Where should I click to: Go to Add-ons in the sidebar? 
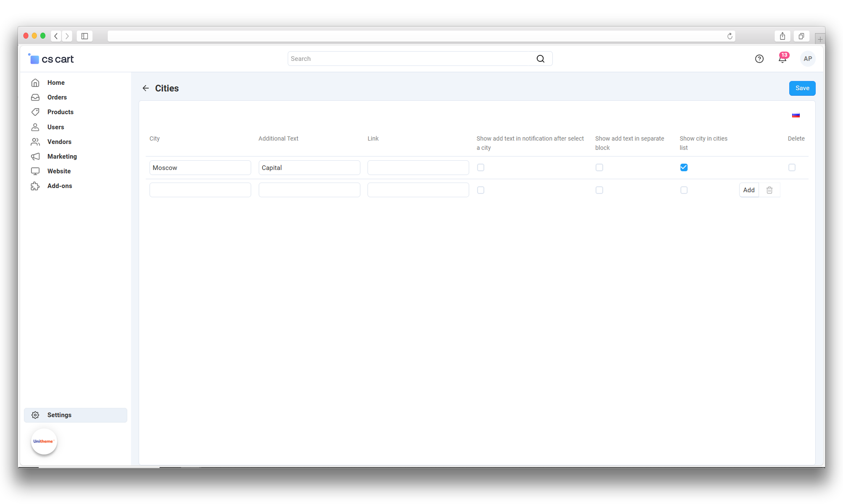59,186
